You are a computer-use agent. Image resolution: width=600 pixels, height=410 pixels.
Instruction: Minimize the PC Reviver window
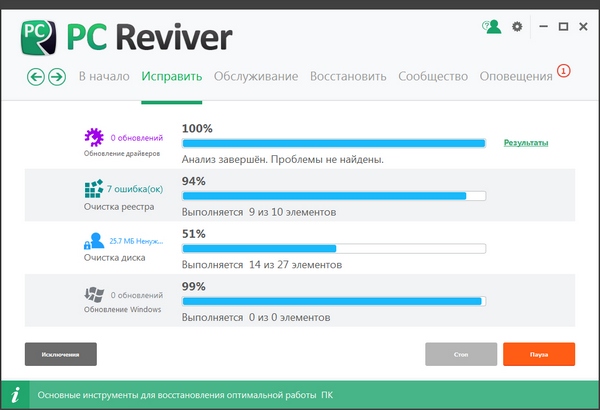543,26
